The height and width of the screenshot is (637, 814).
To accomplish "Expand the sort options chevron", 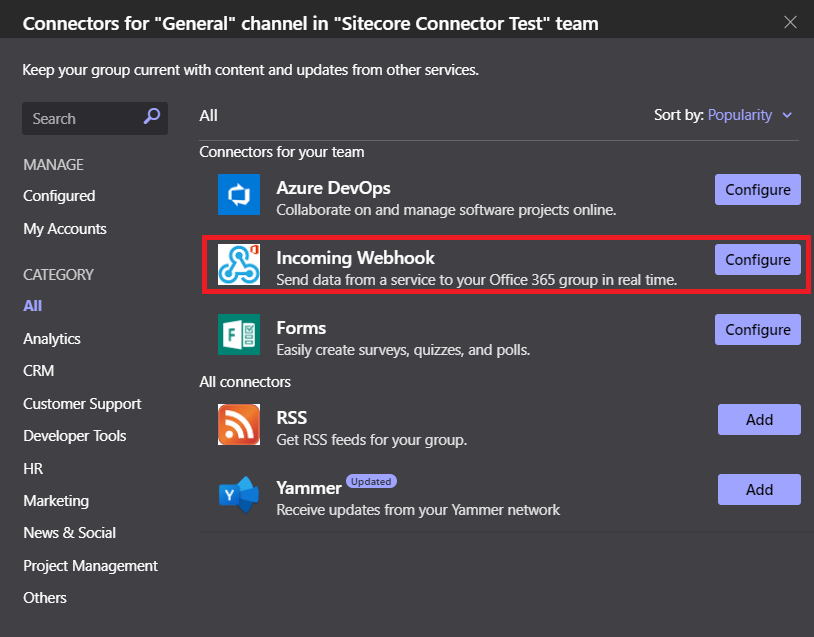I will click(x=786, y=115).
